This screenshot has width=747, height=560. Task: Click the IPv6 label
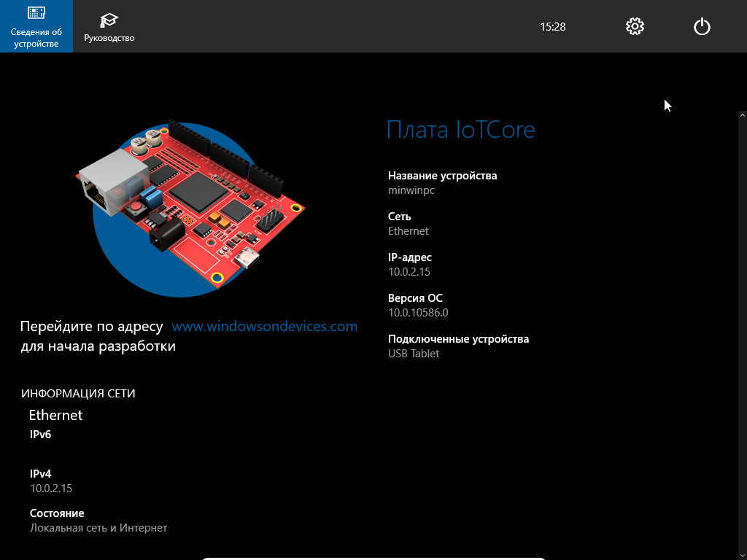41,435
